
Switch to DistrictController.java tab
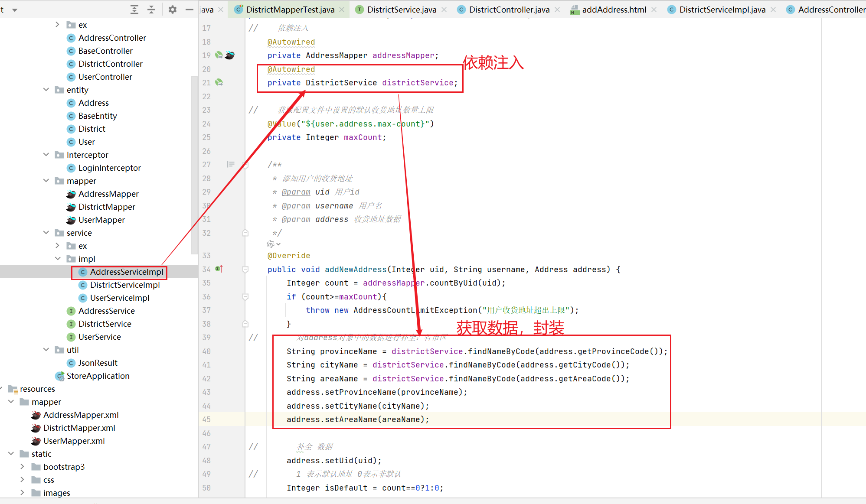(509, 10)
